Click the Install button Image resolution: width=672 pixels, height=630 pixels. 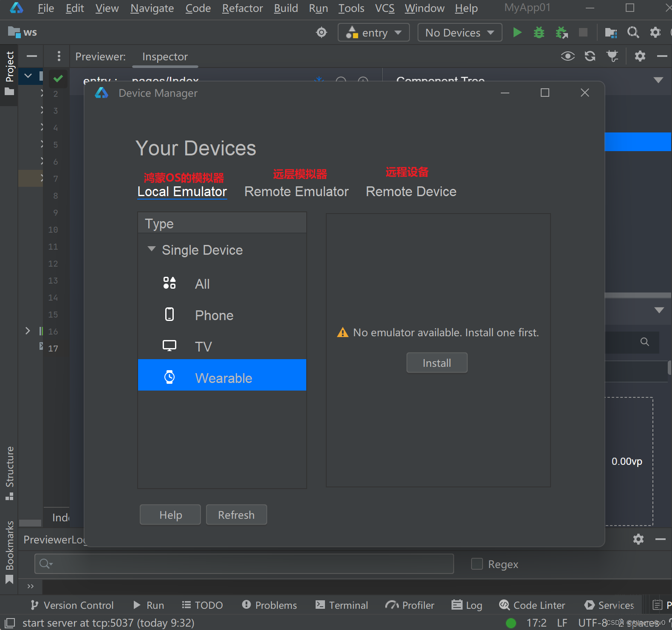(x=437, y=363)
